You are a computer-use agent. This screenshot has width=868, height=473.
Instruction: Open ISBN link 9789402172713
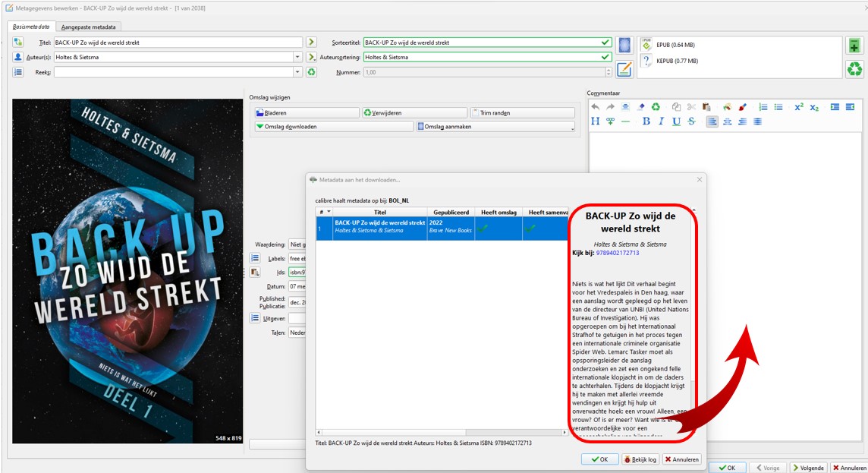[617, 253]
